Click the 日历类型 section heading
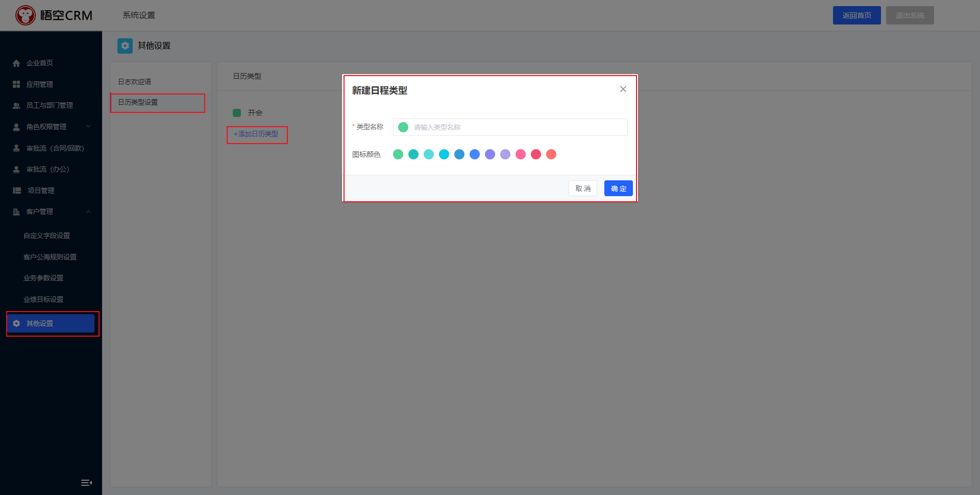 247,76
